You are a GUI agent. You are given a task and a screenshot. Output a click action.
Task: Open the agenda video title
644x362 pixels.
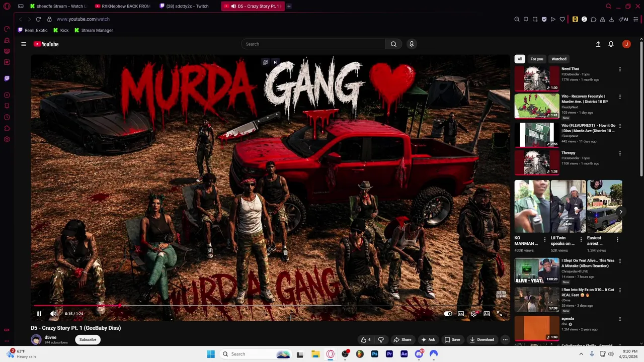click(x=568, y=318)
